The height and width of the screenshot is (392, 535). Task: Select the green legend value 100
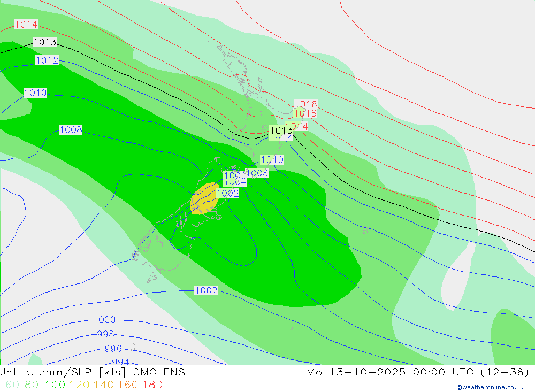55,385
